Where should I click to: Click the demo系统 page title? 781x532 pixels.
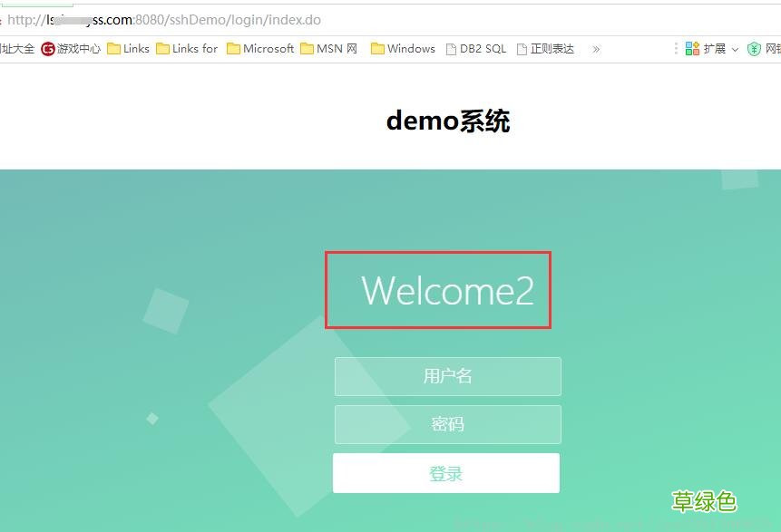tap(447, 120)
